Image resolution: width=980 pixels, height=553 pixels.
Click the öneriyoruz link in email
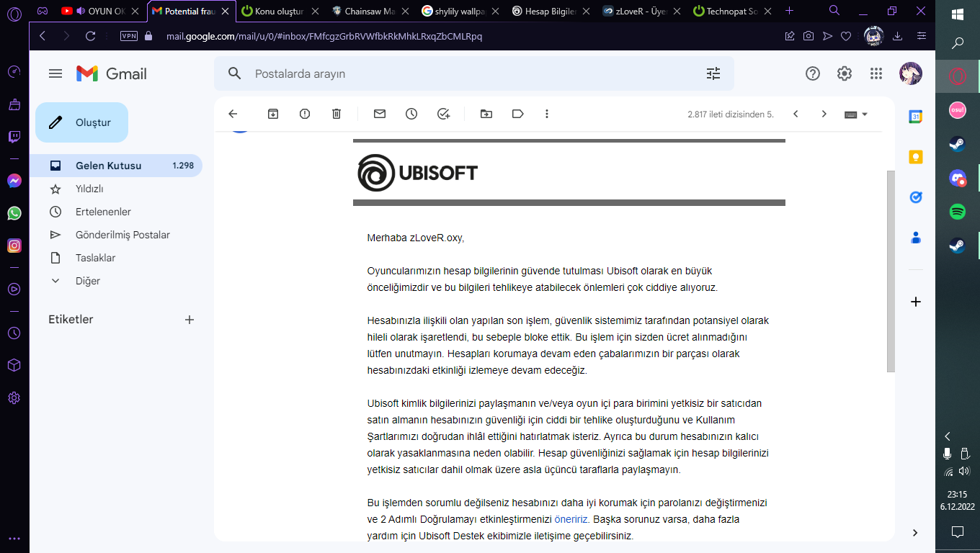[x=571, y=519]
